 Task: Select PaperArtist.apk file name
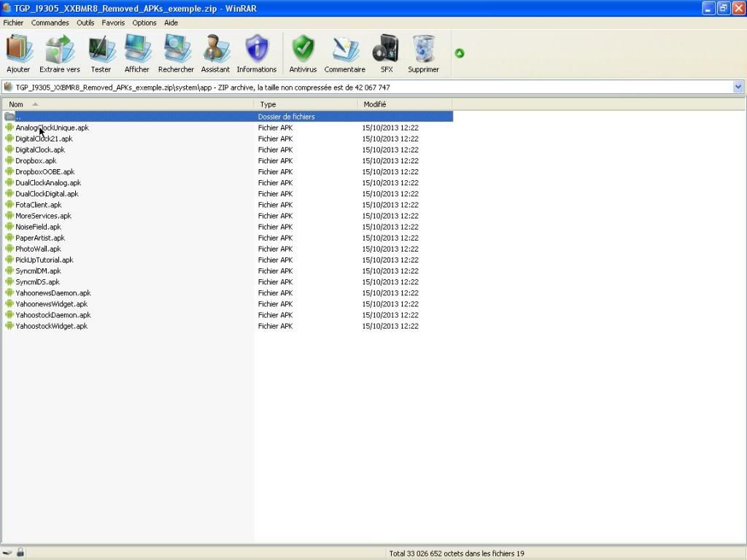(40, 238)
